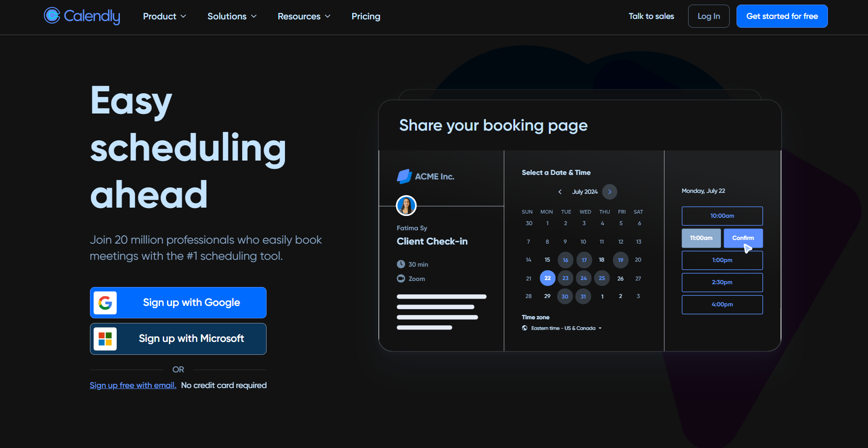Click the Monday, July 22 heading
This screenshot has height=448, width=868.
point(703,191)
